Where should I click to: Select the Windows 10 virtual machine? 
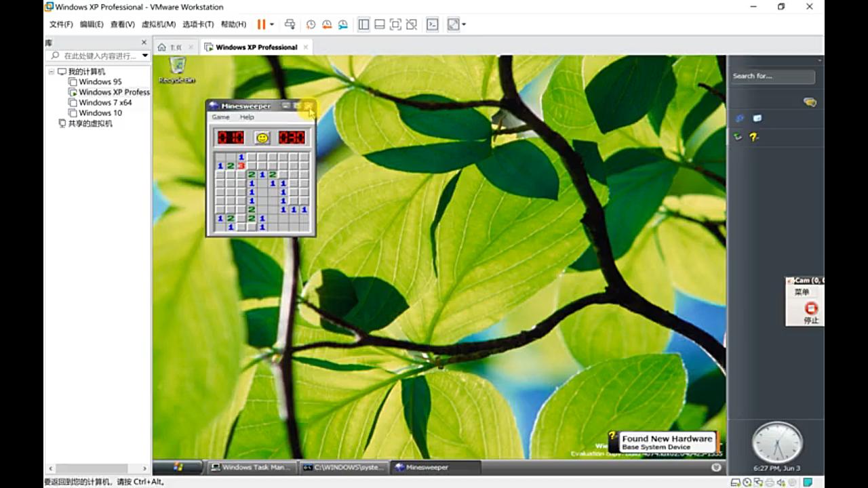(100, 113)
